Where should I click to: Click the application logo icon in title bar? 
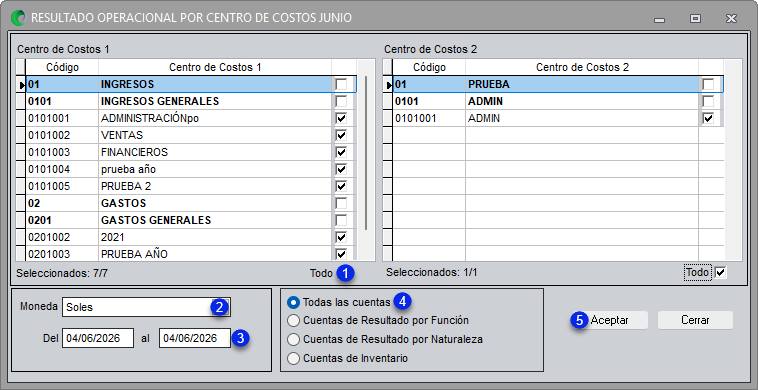(19, 18)
